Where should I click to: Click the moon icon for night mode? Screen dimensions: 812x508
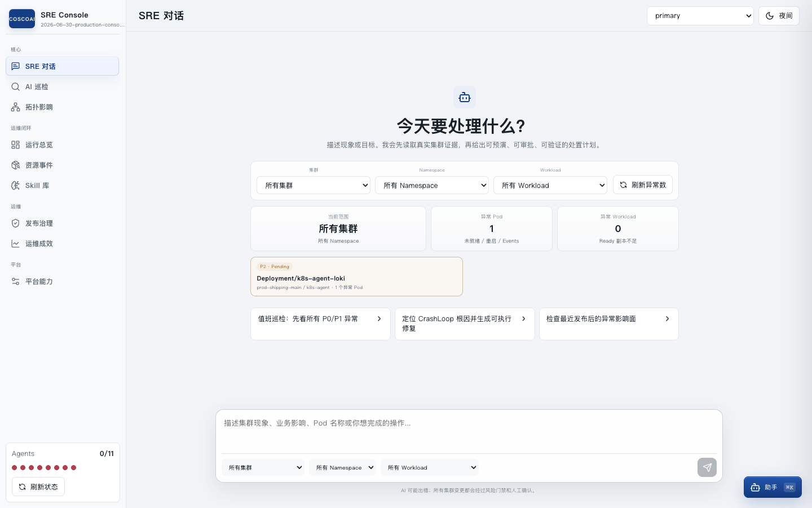tap(770, 16)
